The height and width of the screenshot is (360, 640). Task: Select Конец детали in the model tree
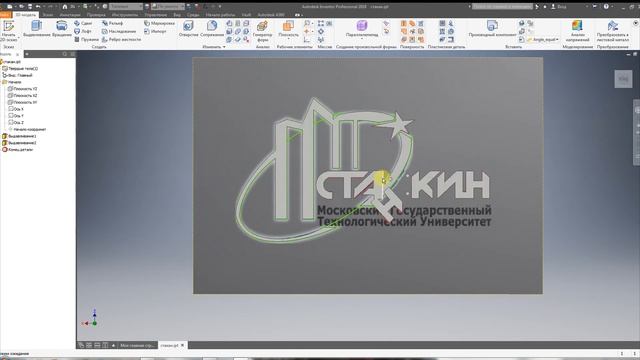[x=18, y=149]
